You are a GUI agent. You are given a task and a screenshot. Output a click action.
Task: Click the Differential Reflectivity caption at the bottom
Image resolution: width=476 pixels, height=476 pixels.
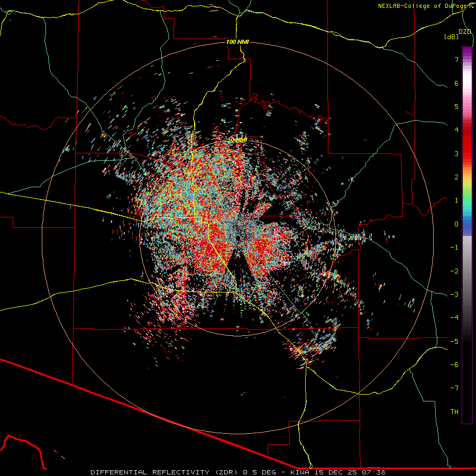coord(237,472)
